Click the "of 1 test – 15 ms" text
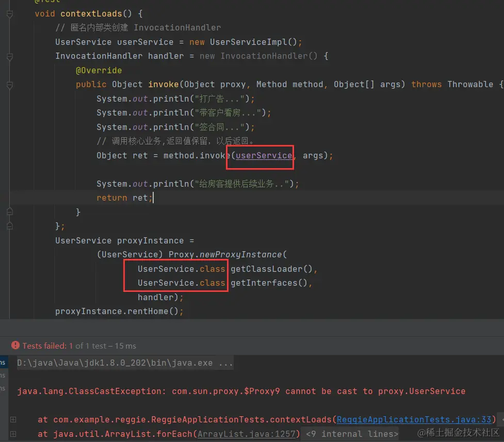The width and height of the screenshot is (504, 442). tap(106, 346)
